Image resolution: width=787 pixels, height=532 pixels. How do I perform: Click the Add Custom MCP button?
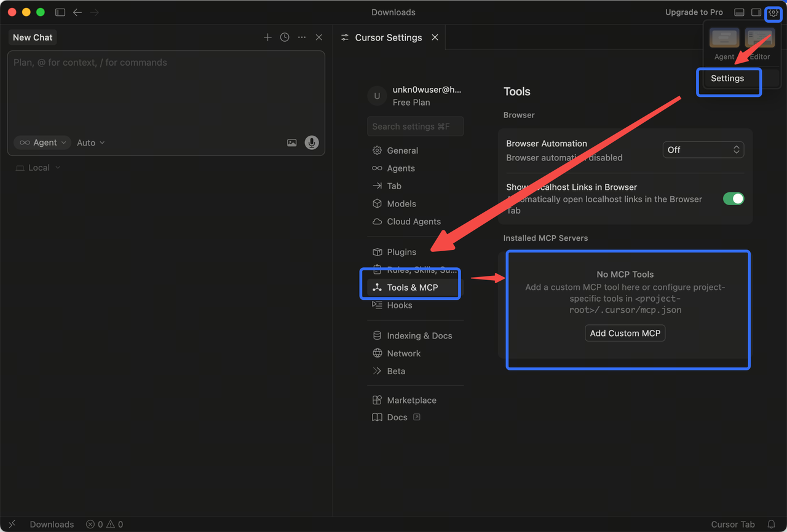click(625, 333)
